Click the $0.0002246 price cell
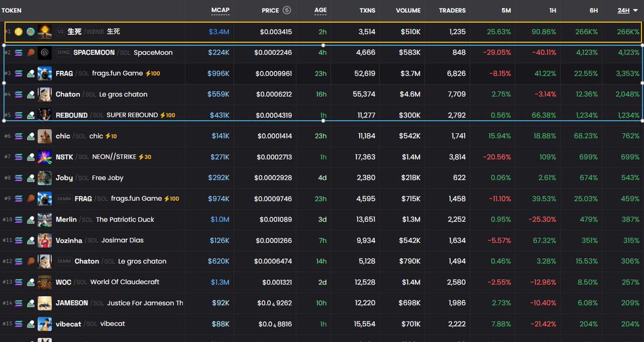 [273, 53]
